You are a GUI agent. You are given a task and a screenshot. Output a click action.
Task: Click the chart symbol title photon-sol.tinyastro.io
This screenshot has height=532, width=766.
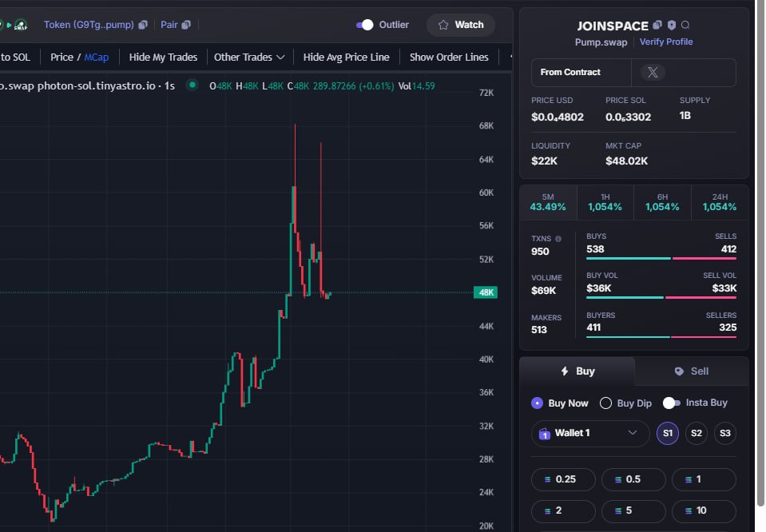tap(96, 86)
